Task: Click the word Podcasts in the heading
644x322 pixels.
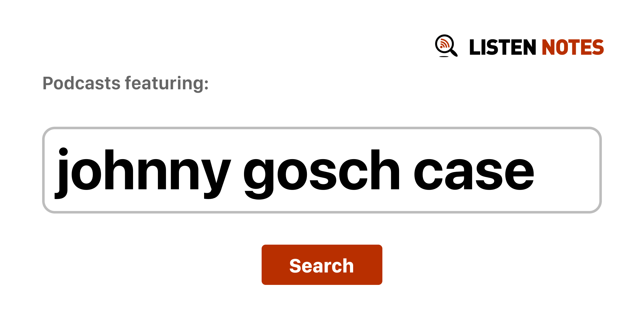Action: (x=81, y=83)
